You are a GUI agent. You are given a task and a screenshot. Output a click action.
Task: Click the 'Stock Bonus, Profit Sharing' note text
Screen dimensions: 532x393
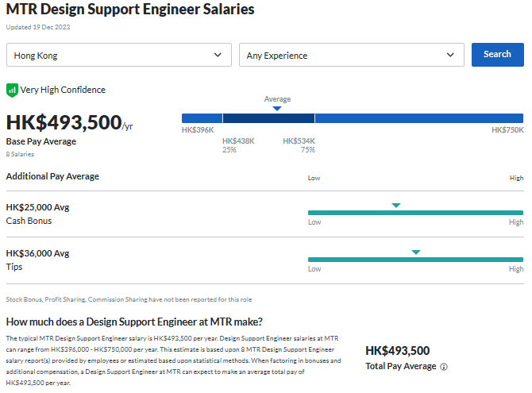[129, 299]
